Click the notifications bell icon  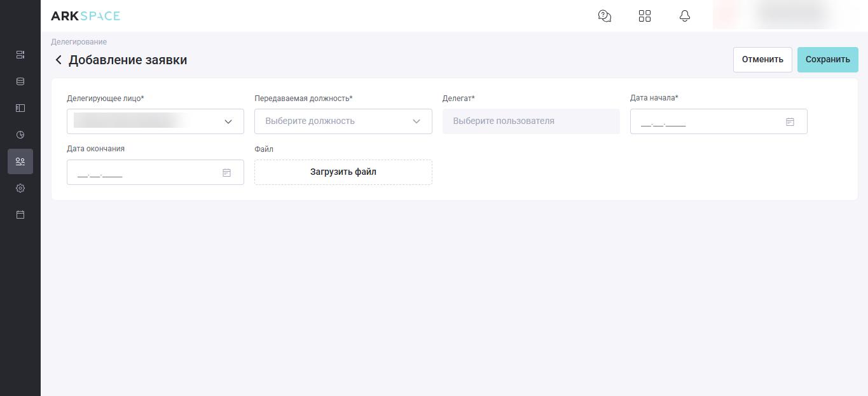685,16
